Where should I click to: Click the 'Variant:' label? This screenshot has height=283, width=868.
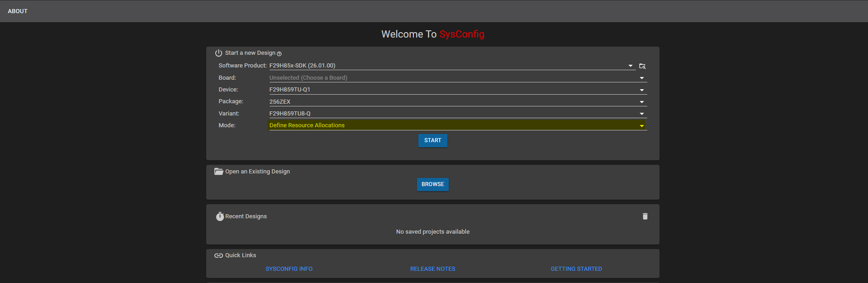(229, 114)
